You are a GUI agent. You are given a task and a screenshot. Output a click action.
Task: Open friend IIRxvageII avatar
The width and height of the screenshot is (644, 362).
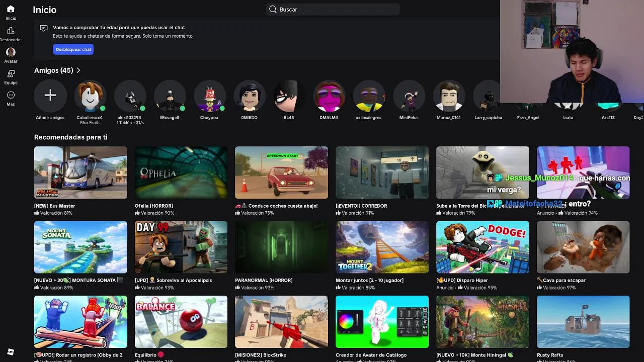point(170,96)
